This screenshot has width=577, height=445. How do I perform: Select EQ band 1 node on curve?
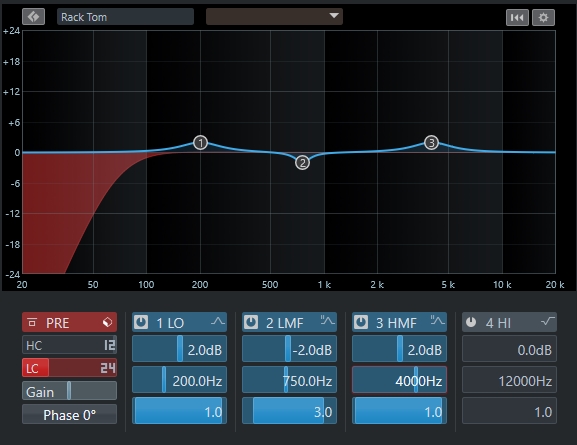[201, 142]
